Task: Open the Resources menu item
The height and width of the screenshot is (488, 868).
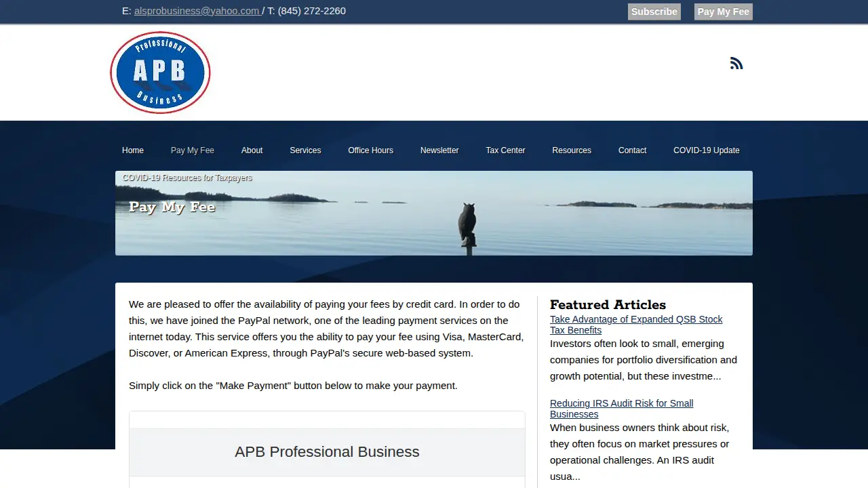Action: click(x=572, y=150)
